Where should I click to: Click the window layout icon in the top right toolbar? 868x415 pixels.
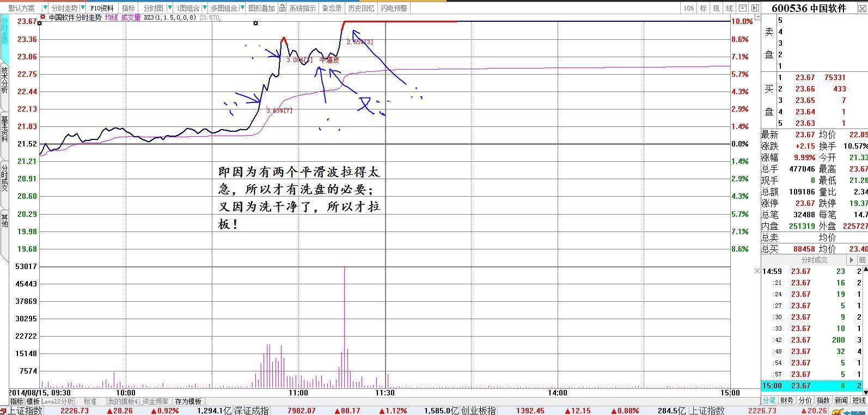coord(755,8)
